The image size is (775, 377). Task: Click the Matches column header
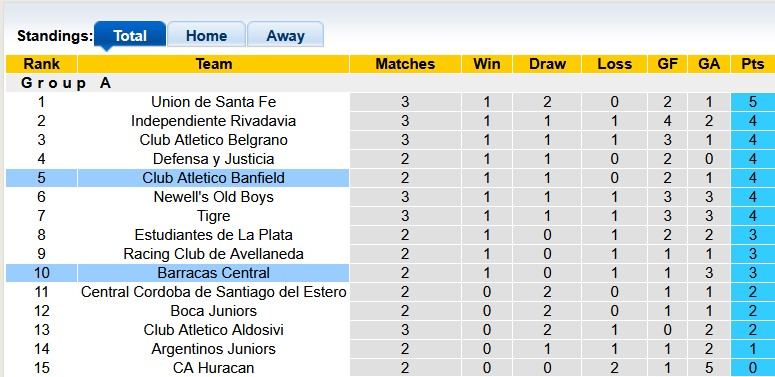pyautogui.click(x=405, y=64)
